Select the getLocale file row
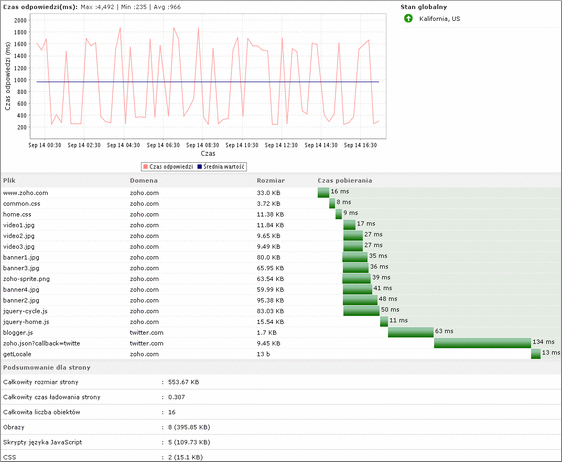 coord(281,354)
